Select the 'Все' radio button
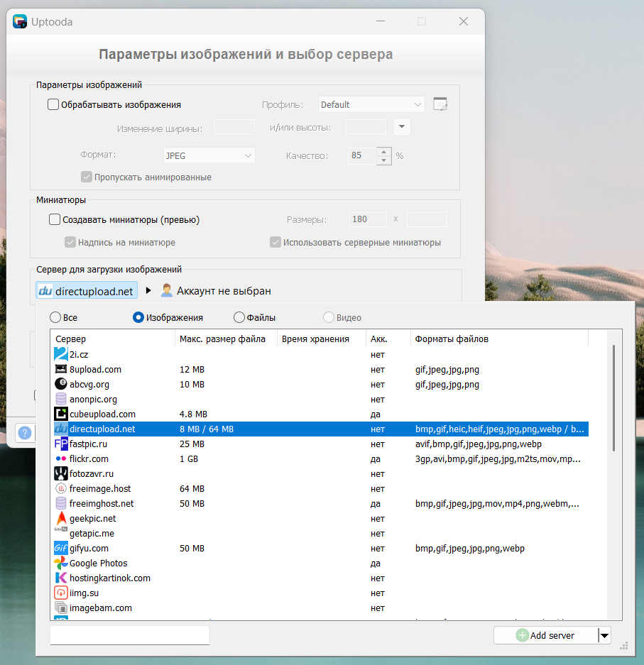This screenshot has width=644, height=665. [x=55, y=317]
